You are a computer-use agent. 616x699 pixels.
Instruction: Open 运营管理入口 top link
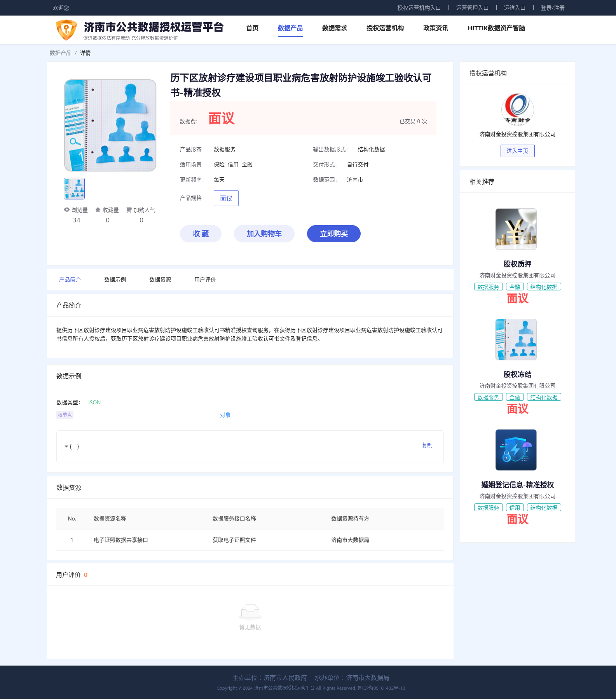click(472, 8)
